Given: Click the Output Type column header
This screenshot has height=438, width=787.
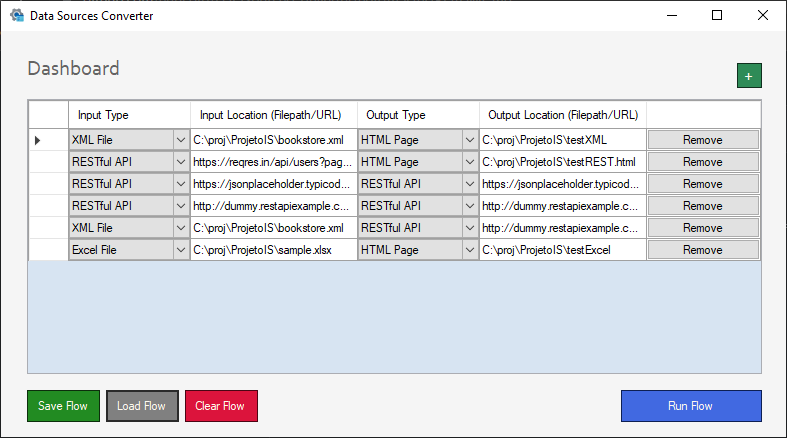Looking at the screenshot, I should [x=419, y=115].
